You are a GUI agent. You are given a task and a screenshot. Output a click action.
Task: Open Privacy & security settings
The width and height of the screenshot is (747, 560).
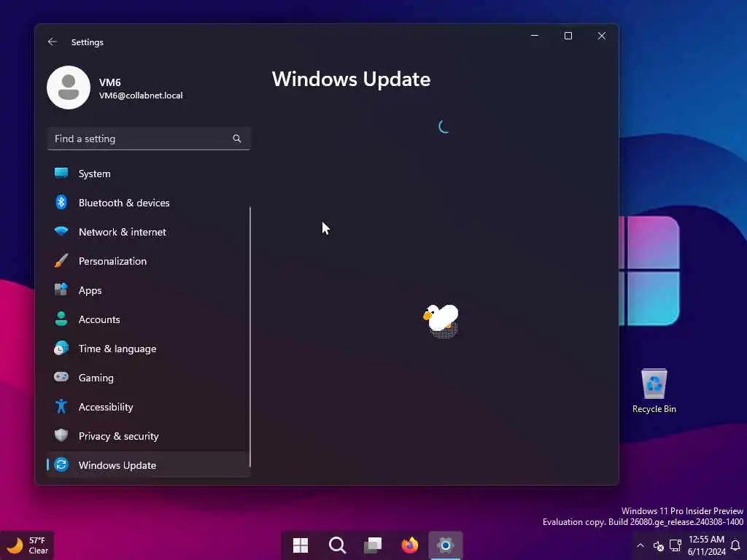[149, 436]
